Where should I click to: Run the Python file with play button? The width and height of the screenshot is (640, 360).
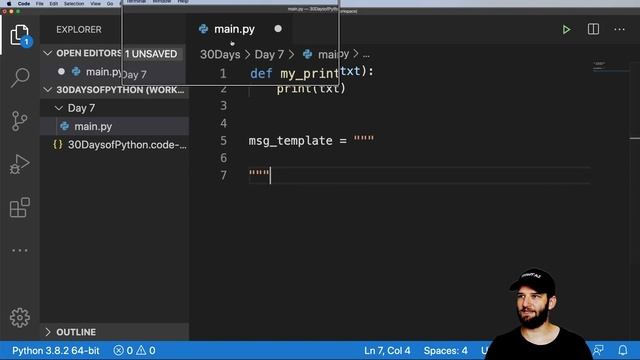[x=566, y=29]
